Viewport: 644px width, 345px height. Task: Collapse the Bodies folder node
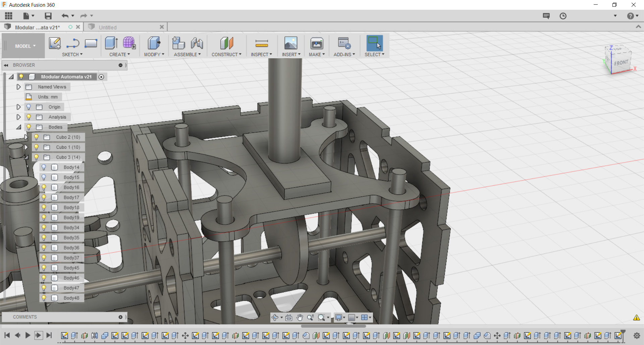18,127
